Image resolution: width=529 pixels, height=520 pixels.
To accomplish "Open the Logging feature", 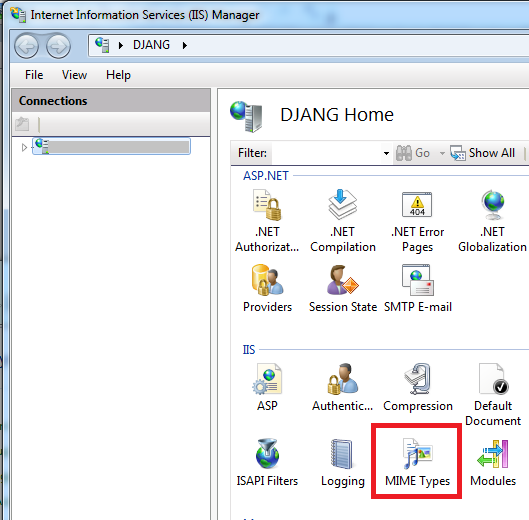I will coord(343,463).
